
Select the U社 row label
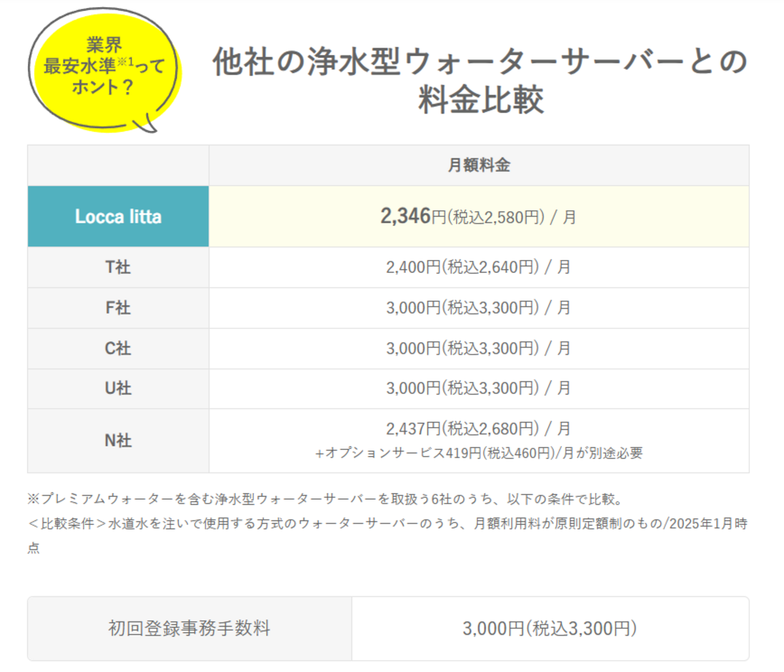118,389
